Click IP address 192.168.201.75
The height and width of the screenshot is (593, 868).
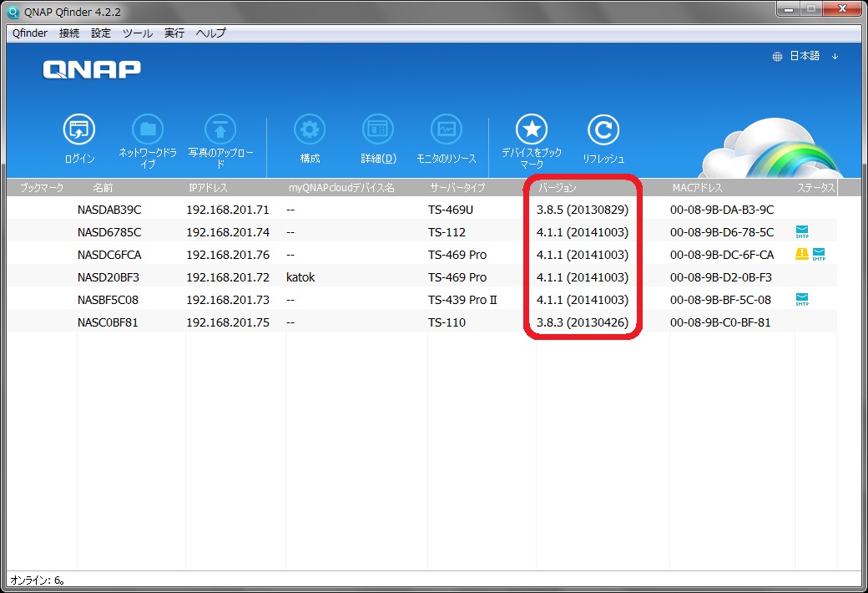click(228, 322)
